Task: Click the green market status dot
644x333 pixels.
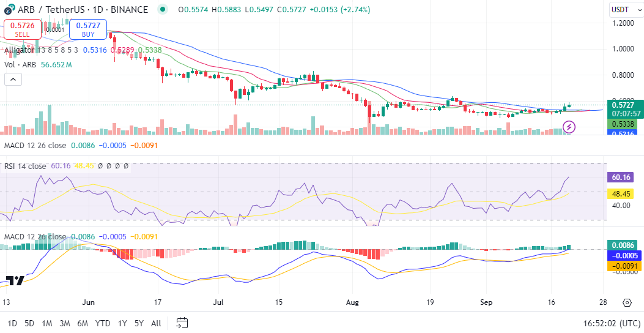Action: (x=163, y=9)
